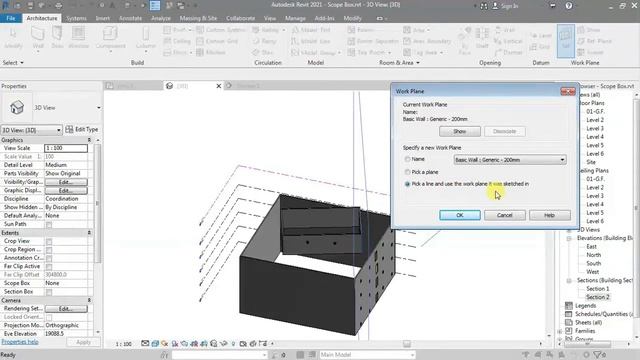
Task: Collapse the Graphics properties group
Action: click(x=89, y=140)
